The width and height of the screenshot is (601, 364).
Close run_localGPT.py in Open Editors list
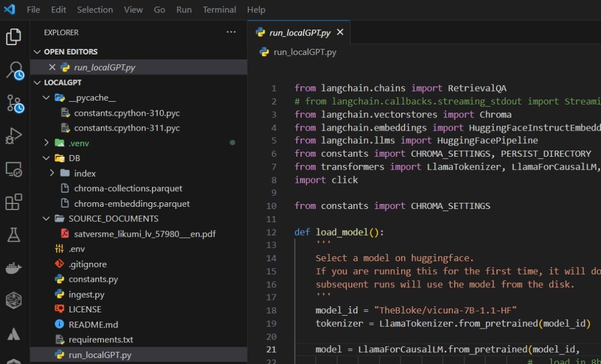point(52,67)
